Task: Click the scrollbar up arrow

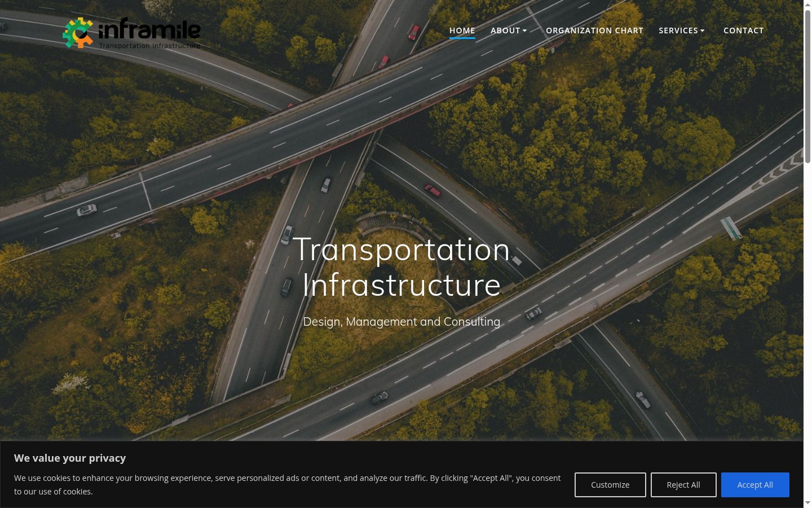Action: 807,4
